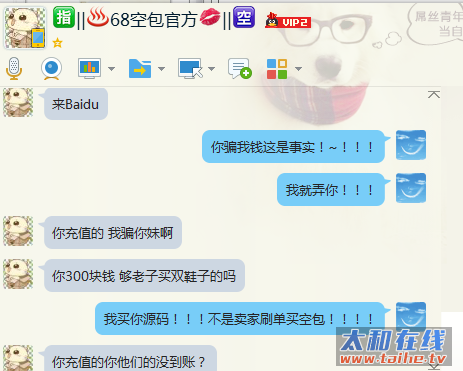Click the contact name 68空包官方
Screen dimensions: 463x371
153,20
